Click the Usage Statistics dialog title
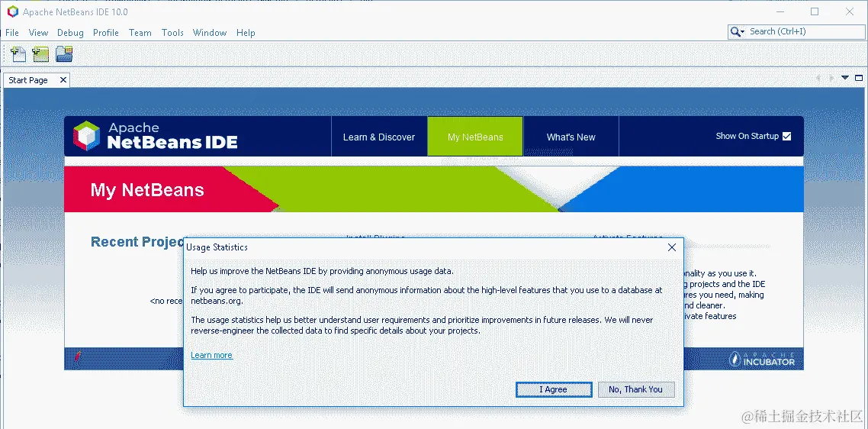This screenshot has width=868, height=429. (x=217, y=247)
